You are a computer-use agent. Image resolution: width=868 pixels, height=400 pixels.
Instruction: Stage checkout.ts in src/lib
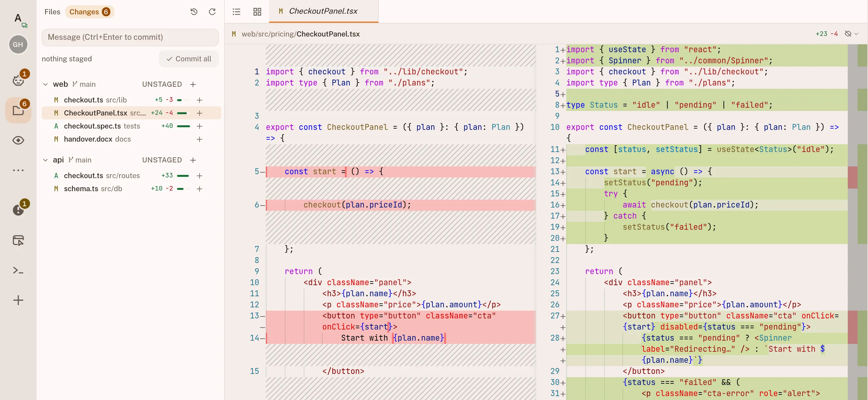[200, 100]
